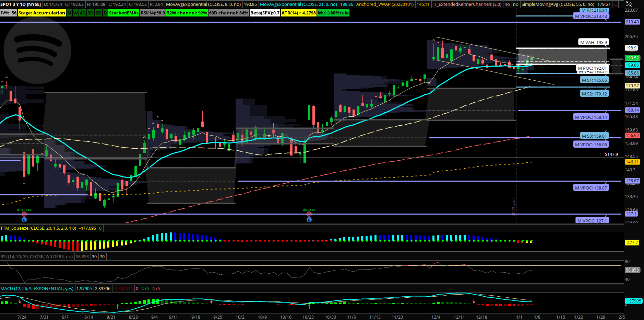
Task: Click the M VPOC: 168.14 level bubble
Action: (x=591, y=117)
